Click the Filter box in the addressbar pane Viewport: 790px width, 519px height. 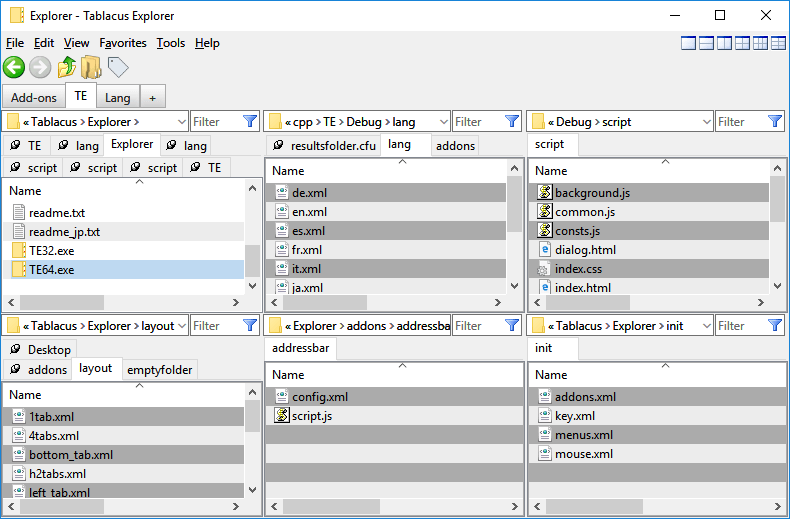478,326
